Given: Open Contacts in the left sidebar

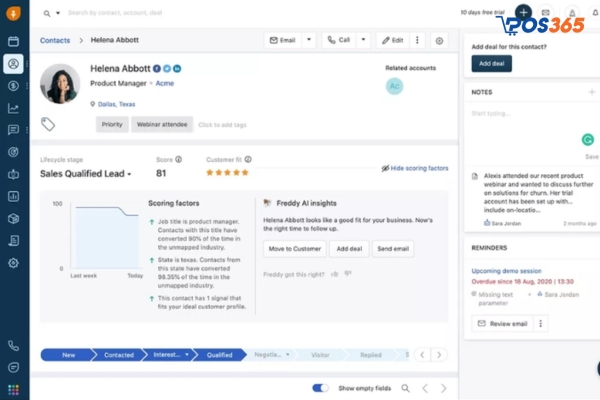Looking at the screenshot, I should coord(14,63).
